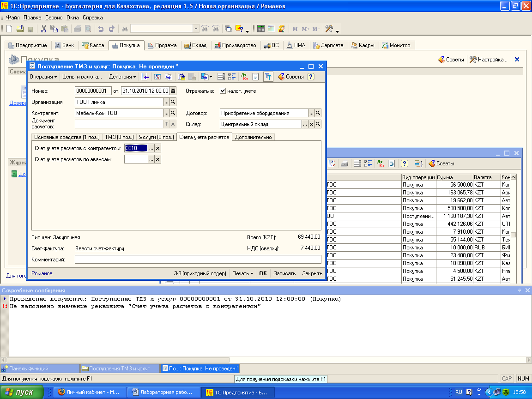Open the calendar icon in main toolbar
Image resolution: width=532 pixels, height=399 pixels.
pyautogui.click(x=271, y=29)
